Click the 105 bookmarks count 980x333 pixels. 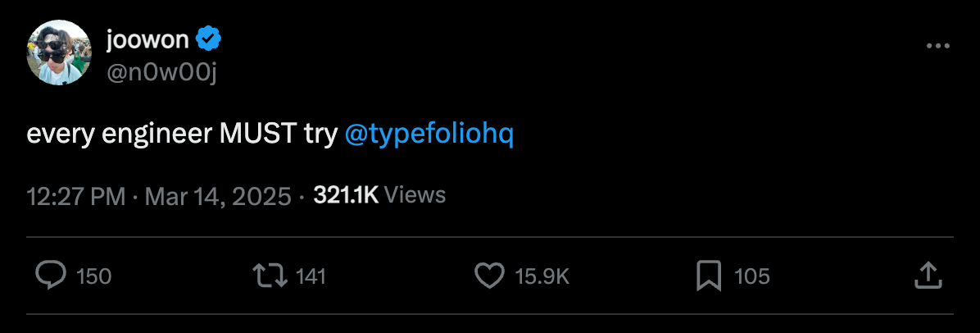point(752,276)
